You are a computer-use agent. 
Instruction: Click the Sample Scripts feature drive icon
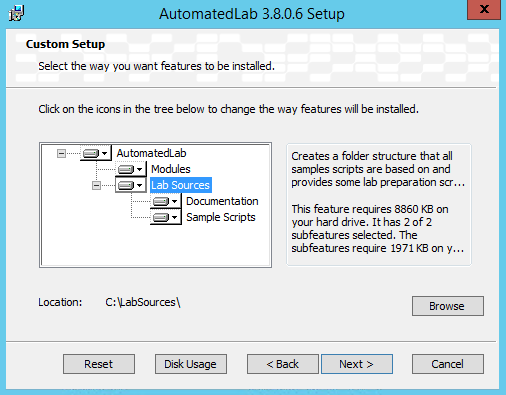click(x=161, y=217)
